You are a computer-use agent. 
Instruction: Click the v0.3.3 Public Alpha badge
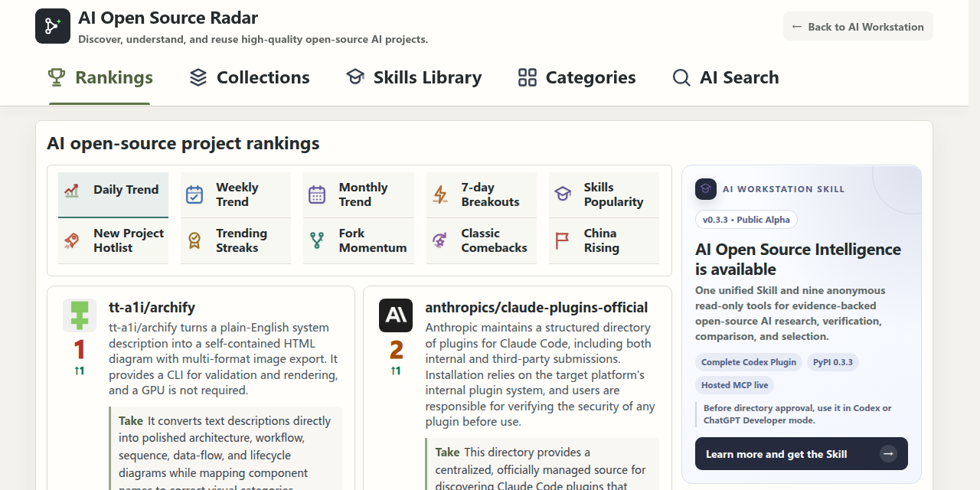[x=746, y=220]
